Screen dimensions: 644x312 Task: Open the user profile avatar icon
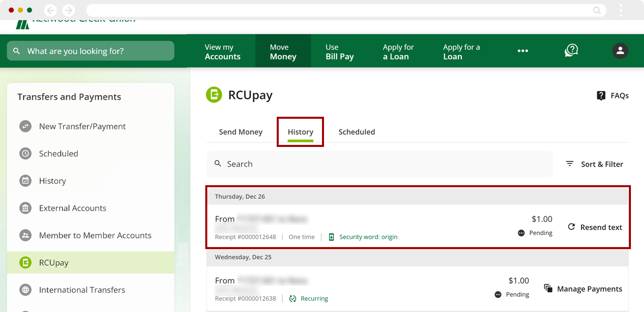point(620,51)
